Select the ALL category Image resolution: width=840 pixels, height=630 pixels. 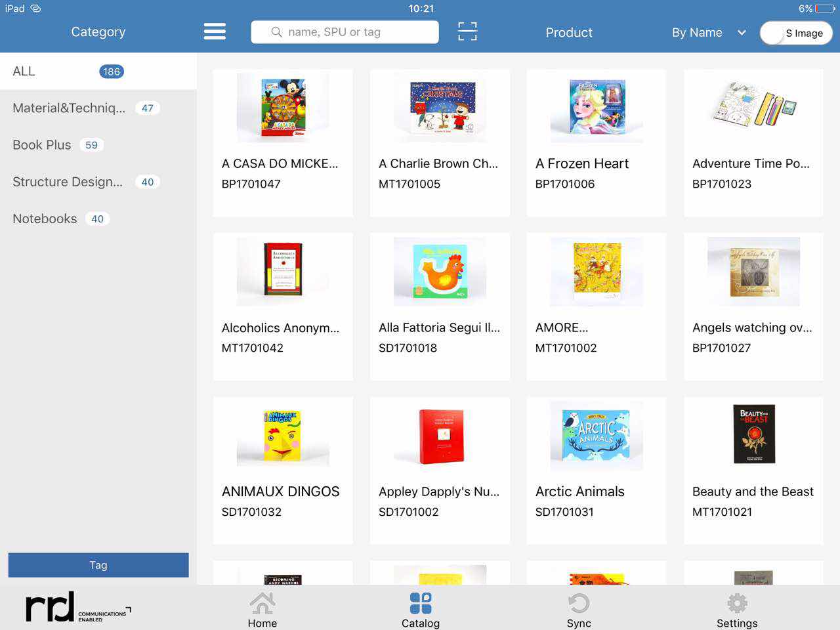(98, 71)
